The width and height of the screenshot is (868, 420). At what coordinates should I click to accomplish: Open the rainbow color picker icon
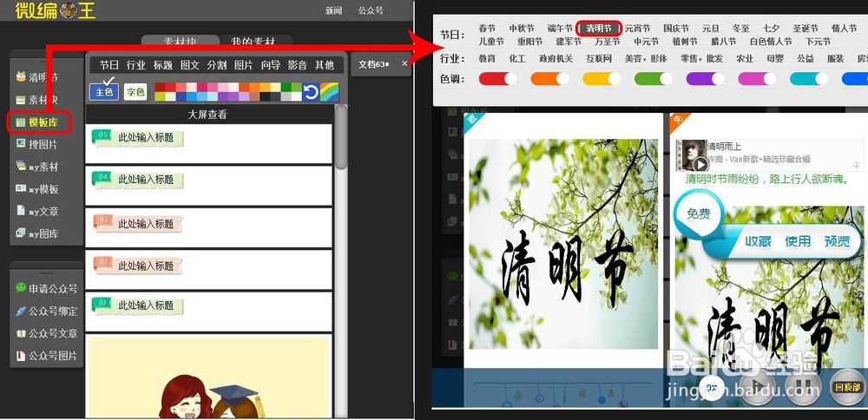(329, 91)
